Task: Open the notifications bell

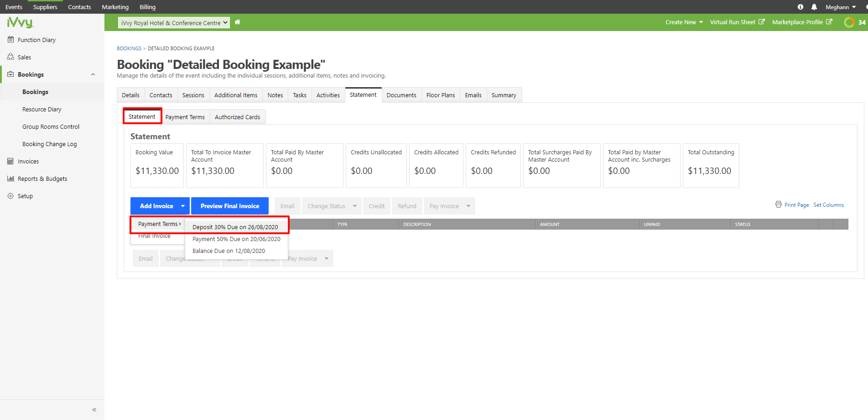Action: click(x=814, y=7)
